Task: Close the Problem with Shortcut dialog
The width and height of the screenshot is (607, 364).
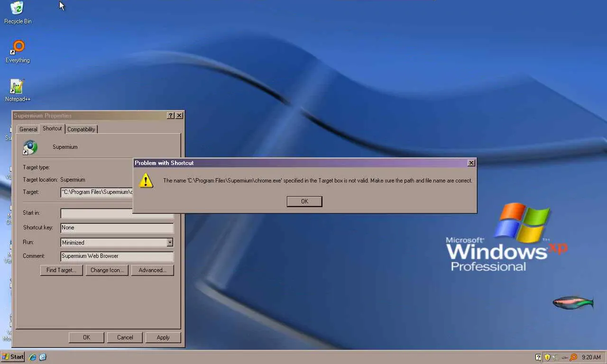Action: 471,163
